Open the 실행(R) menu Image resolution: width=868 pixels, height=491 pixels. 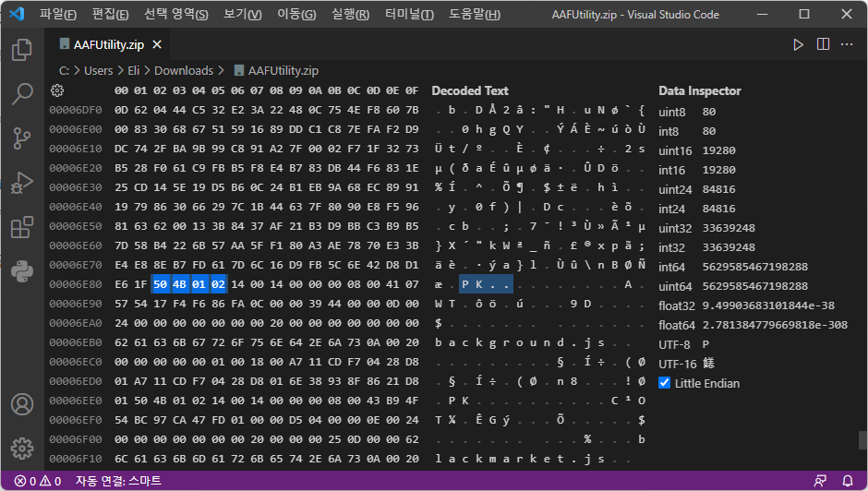[350, 15]
